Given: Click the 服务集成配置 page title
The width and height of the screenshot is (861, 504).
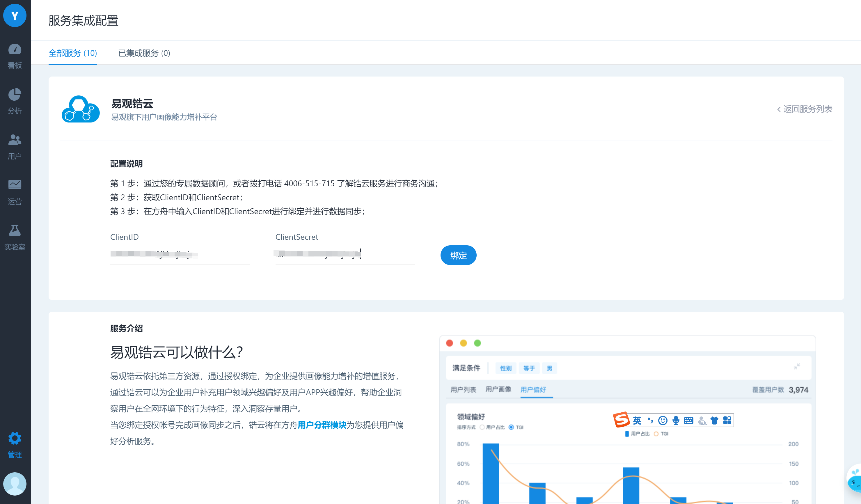Looking at the screenshot, I should (84, 20).
